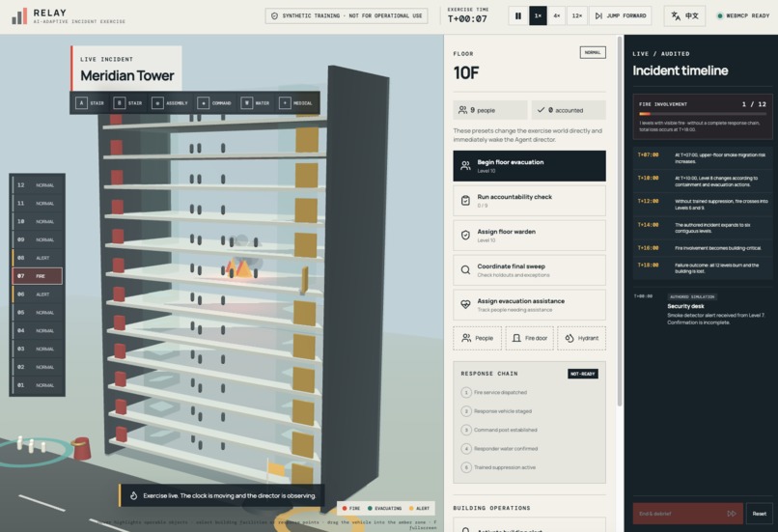Click the magnifier icon of final sweep
The height and width of the screenshot is (532, 778).
(465, 270)
